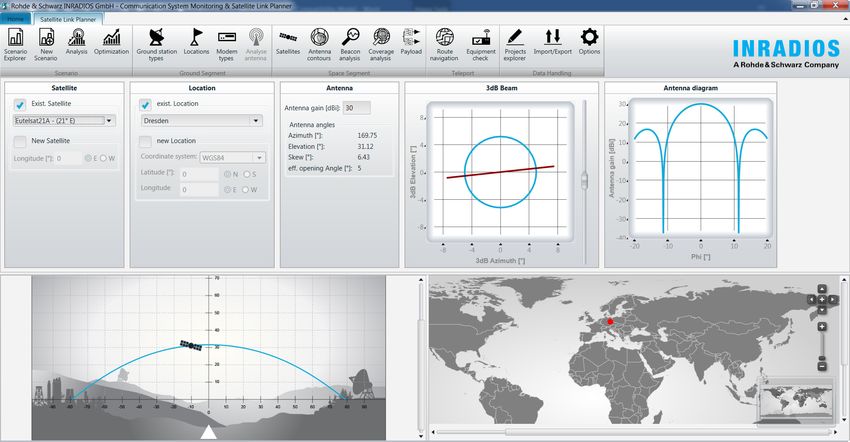Click the world map overview thumbnail
850x442 pixels.
796,401
